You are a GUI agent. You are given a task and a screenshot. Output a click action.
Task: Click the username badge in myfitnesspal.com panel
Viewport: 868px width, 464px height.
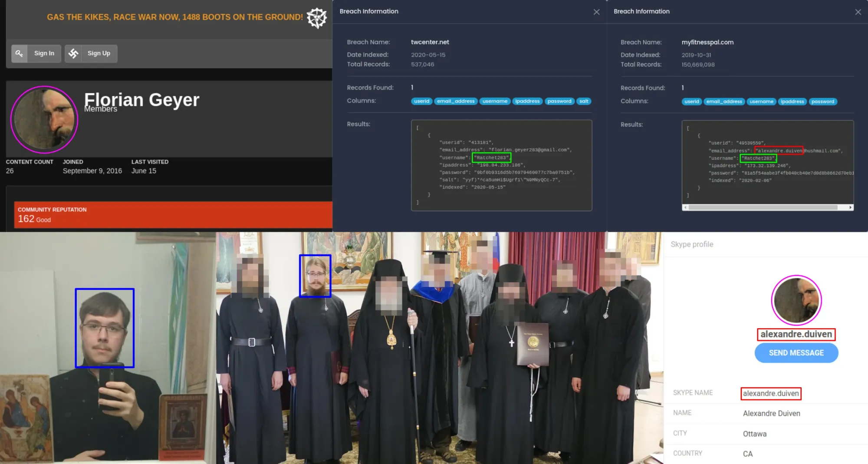click(762, 102)
